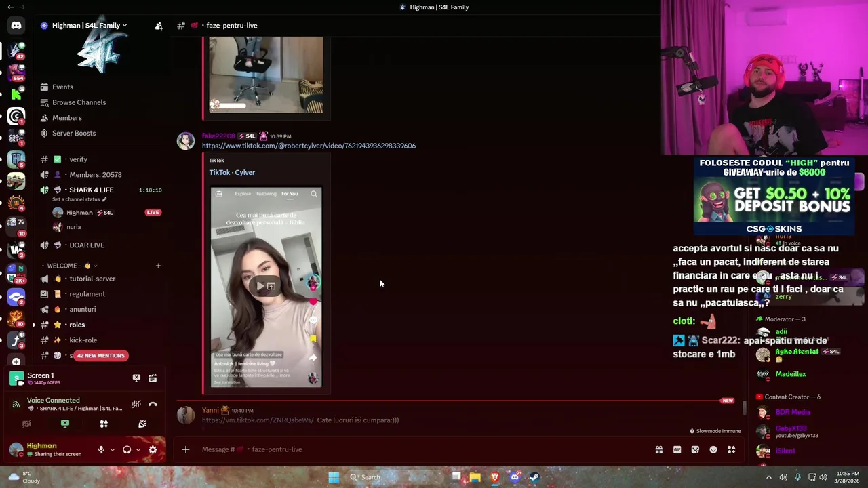This screenshot has height=488, width=868.
Task: Stop streaming from Screen 1 panel
Action: (x=136, y=378)
